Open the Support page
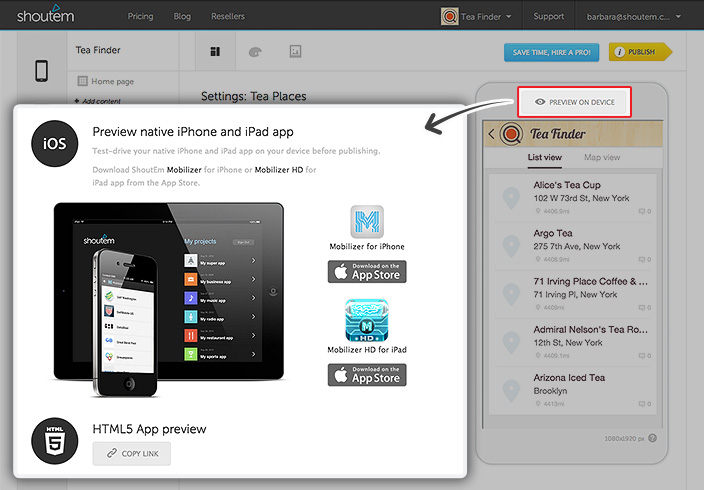Screen dimensions: 704x490 click(548, 16)
